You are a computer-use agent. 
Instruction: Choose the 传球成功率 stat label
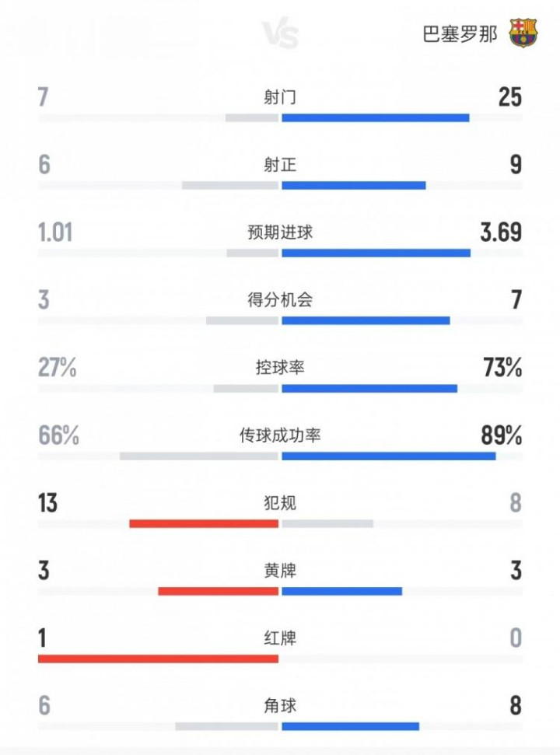(x=280, y=435)
